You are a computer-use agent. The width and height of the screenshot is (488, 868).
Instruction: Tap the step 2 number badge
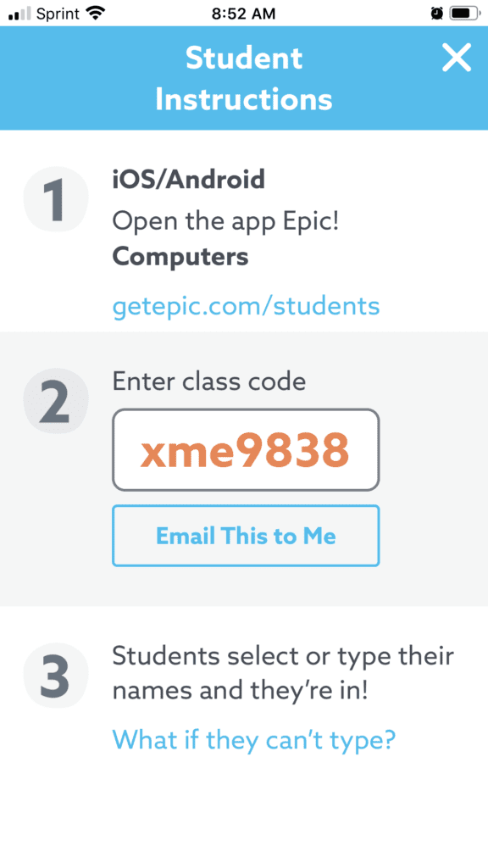pyautogui.click(x=56, y=401)
